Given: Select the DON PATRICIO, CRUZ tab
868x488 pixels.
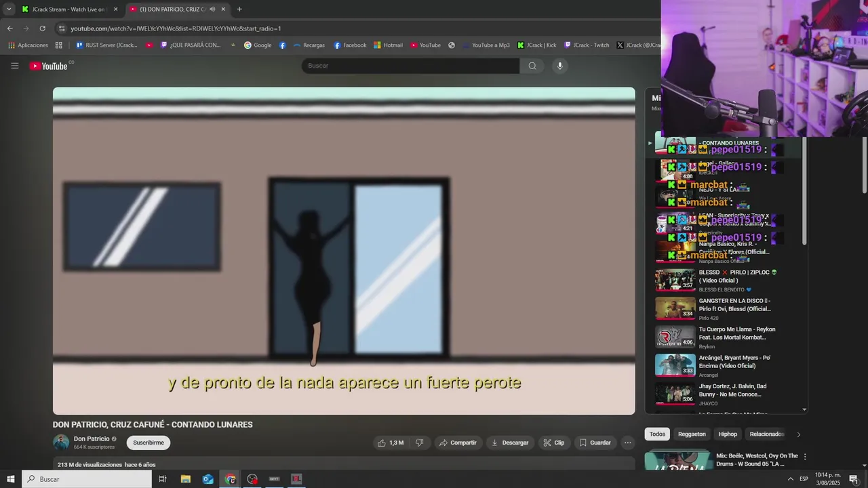Looking at the screenshot, I should point(178,9).
